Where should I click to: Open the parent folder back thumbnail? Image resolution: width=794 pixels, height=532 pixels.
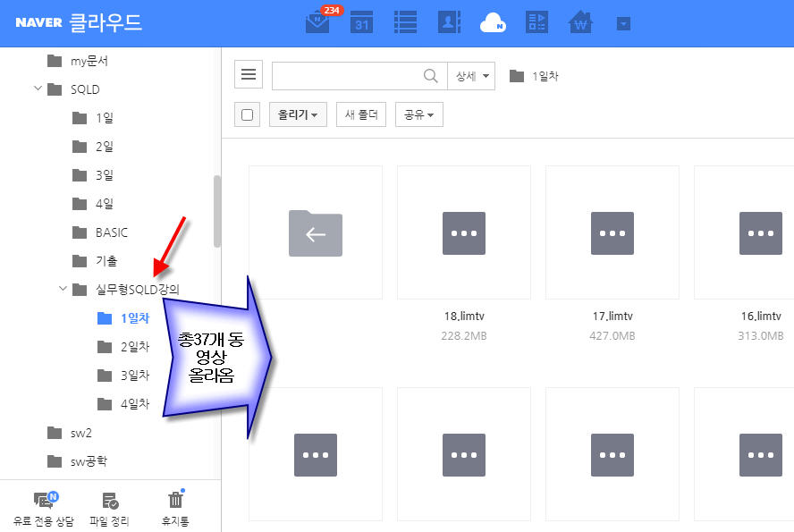tap(316, 232)
